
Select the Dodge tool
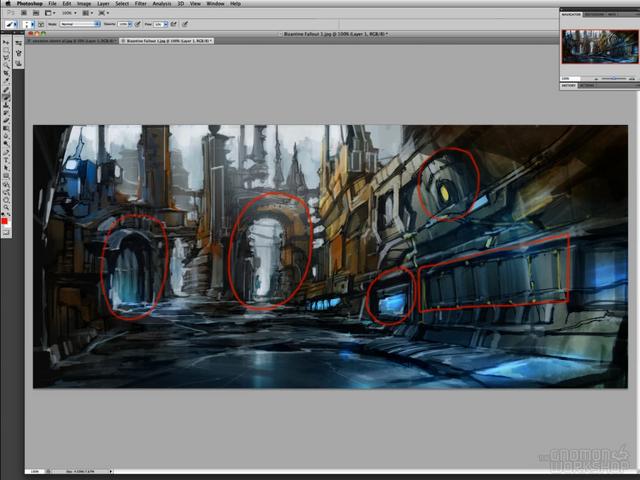tap(6, 144)
